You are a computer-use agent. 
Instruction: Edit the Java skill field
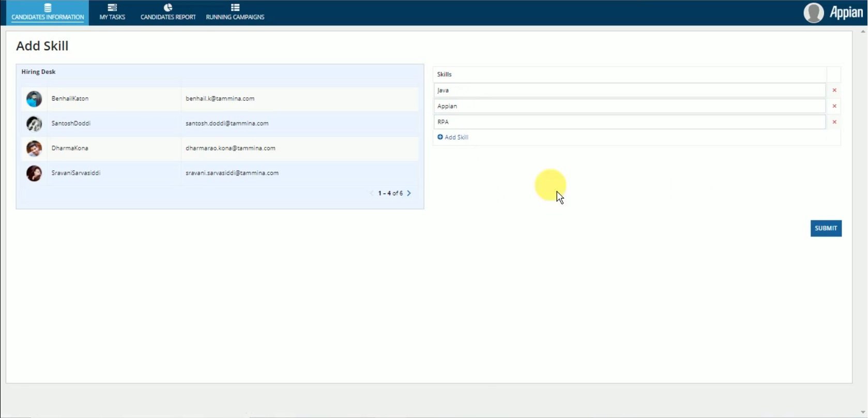(x=630, y=90)
